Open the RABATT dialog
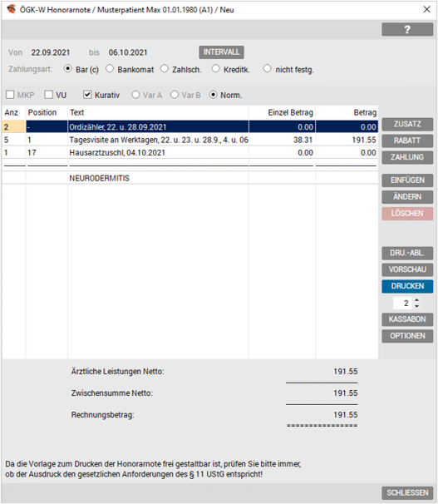The height and width of the screenshot is (504, 438). [407, 141]
